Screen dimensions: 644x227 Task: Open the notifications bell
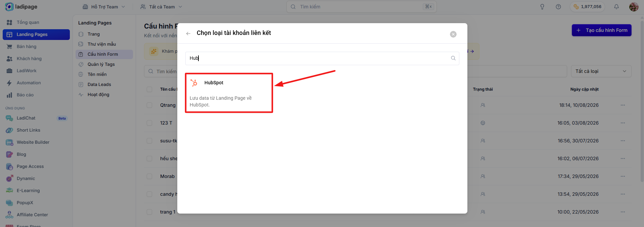(616, 7)
